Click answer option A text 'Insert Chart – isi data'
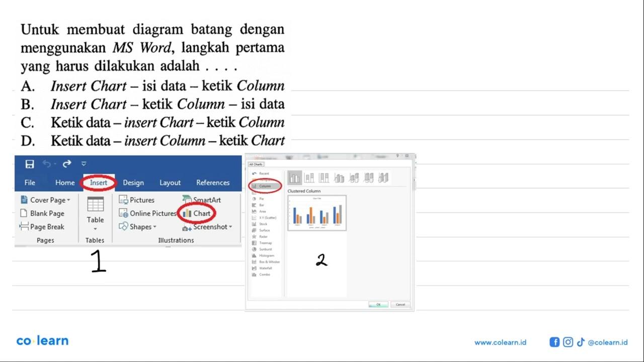644x362 pixels. tap(118, 85)
